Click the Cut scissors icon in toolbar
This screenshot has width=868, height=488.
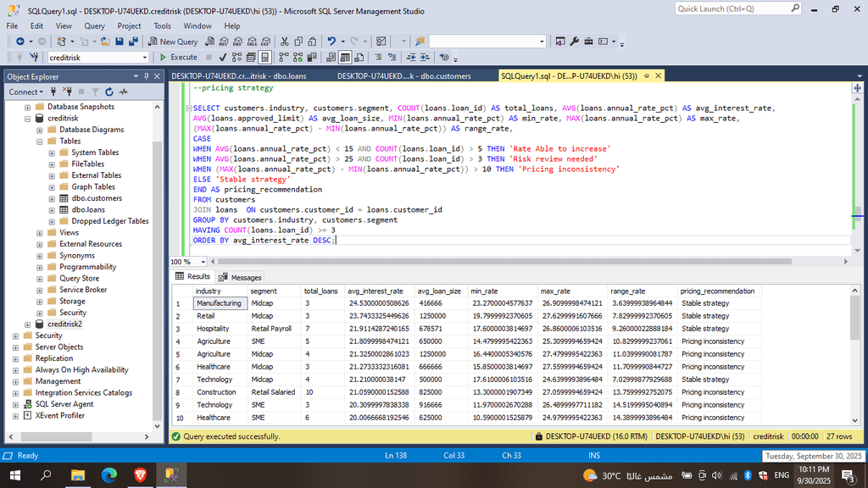(286, 42)
